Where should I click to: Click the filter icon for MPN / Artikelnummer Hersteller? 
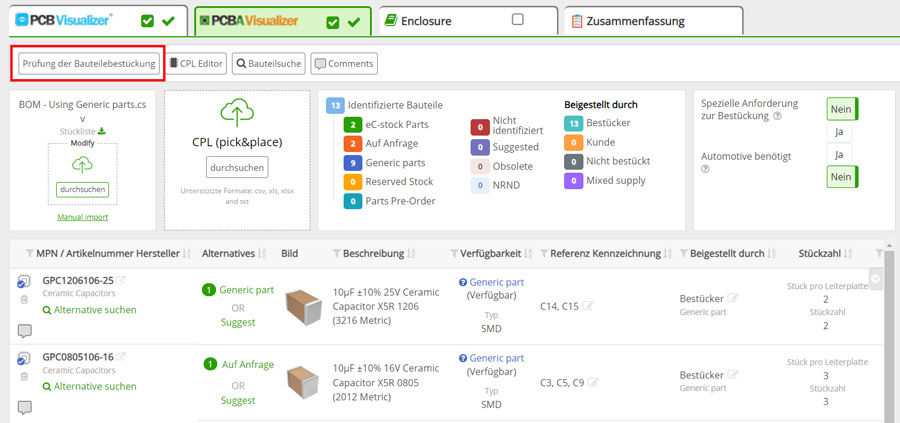(x=30, y=254)
